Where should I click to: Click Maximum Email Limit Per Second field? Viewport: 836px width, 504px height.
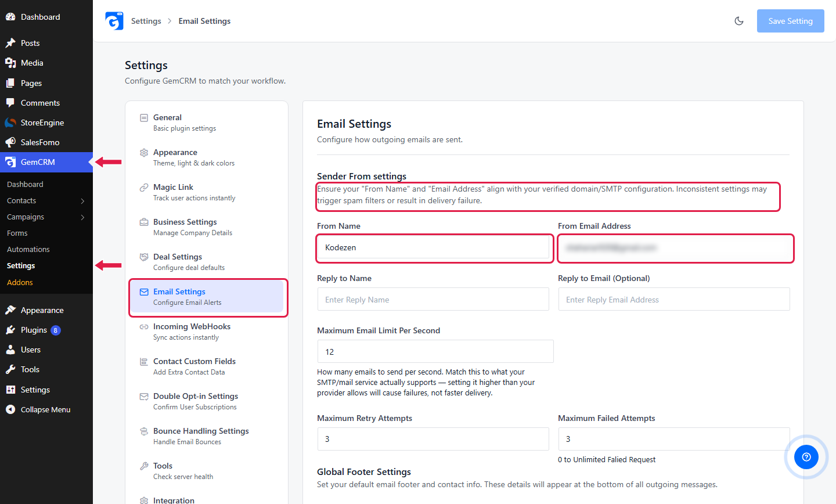point(435,352)
